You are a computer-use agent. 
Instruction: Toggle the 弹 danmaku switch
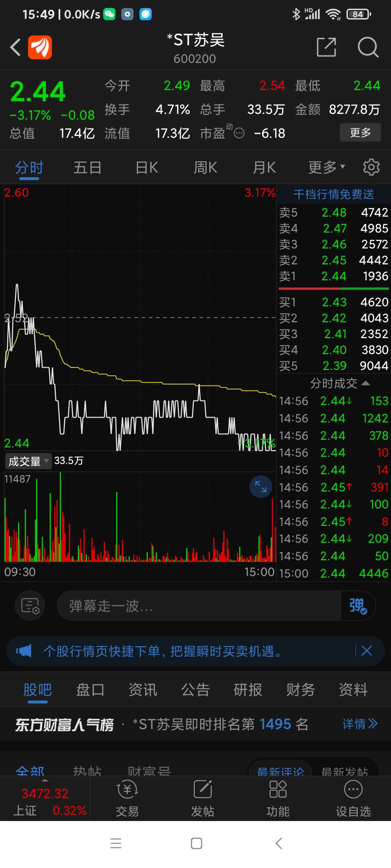[358, 605]
